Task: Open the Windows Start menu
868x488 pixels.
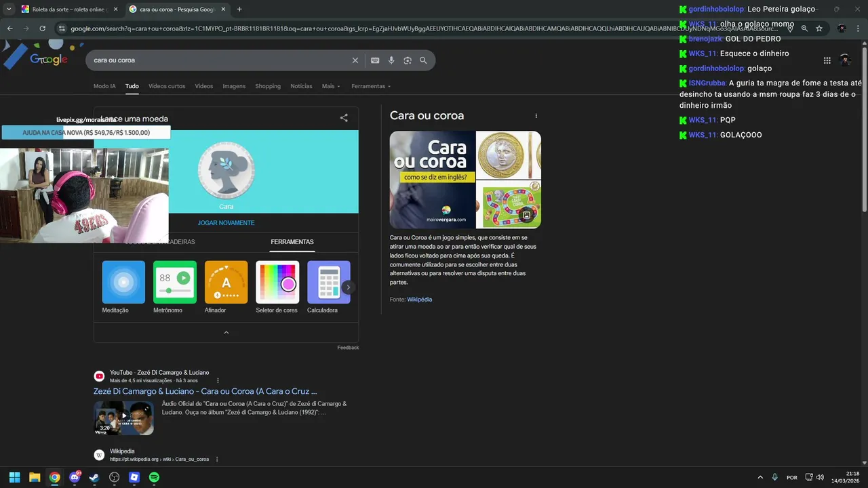Action: 14,477
